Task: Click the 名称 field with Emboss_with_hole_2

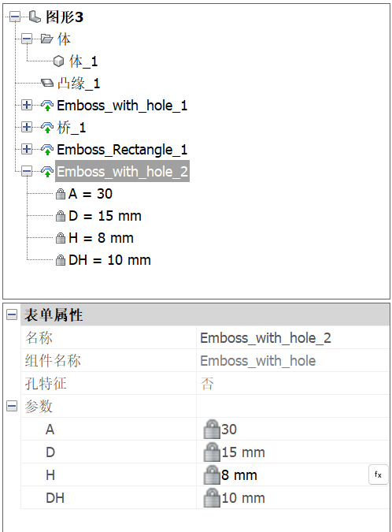Action: click(x=293, y=338)
